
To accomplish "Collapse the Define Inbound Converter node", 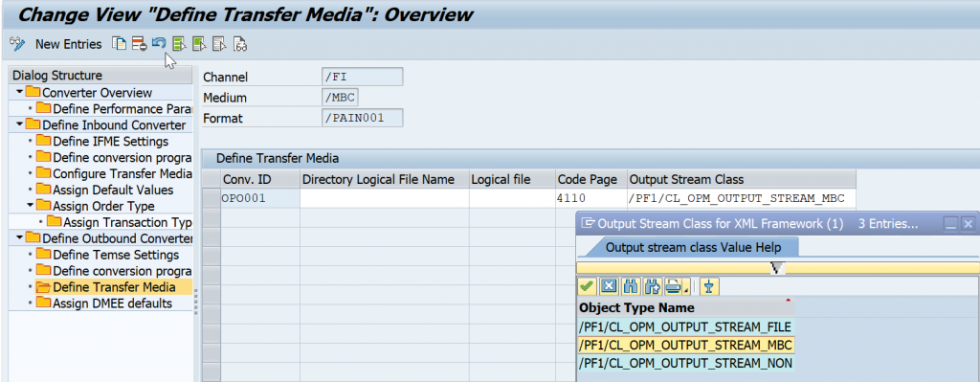I will click(x=20, y=124).
